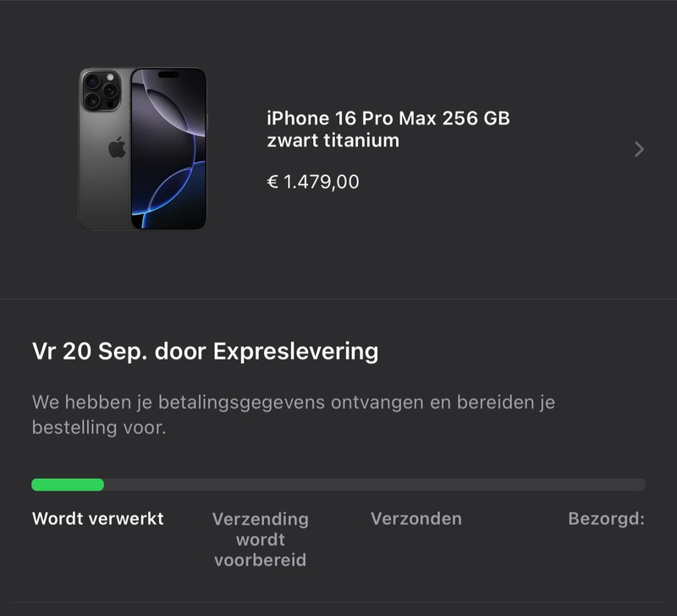
Task: Open order details via right chevron arrow
Action: click(x=640, y=150)
